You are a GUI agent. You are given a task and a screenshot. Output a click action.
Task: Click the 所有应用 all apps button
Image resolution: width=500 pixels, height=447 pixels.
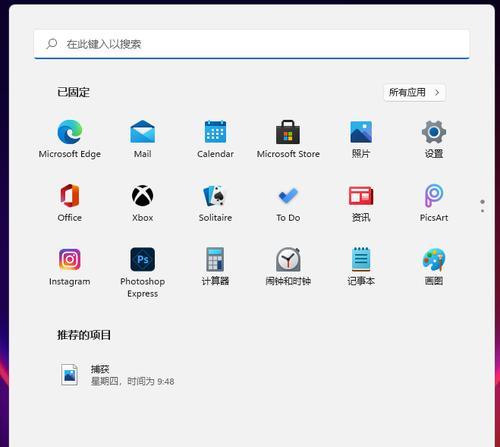click(414, 92)
